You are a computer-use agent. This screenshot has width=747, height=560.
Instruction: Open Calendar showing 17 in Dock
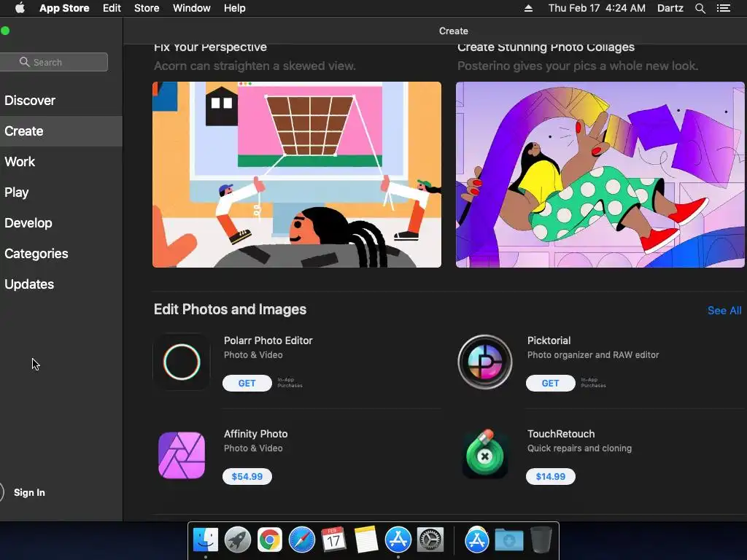[333, 540]
